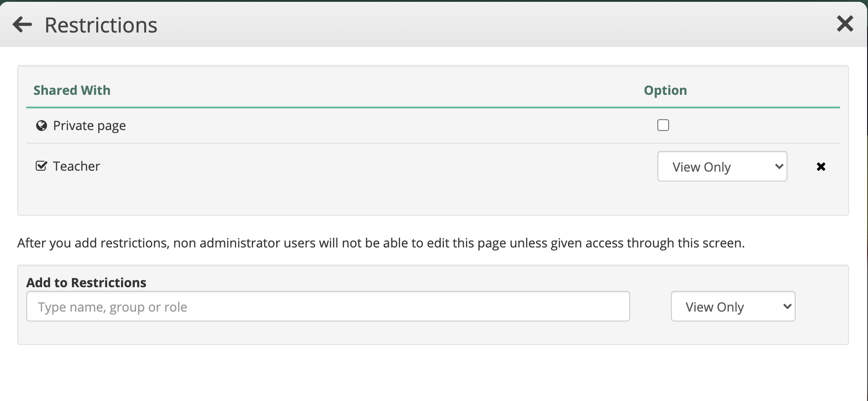Focus the 'Type name, group or role' field
The width and height of the screenshot is (868, 401).
pyautogui.click(x=328, y=306)
